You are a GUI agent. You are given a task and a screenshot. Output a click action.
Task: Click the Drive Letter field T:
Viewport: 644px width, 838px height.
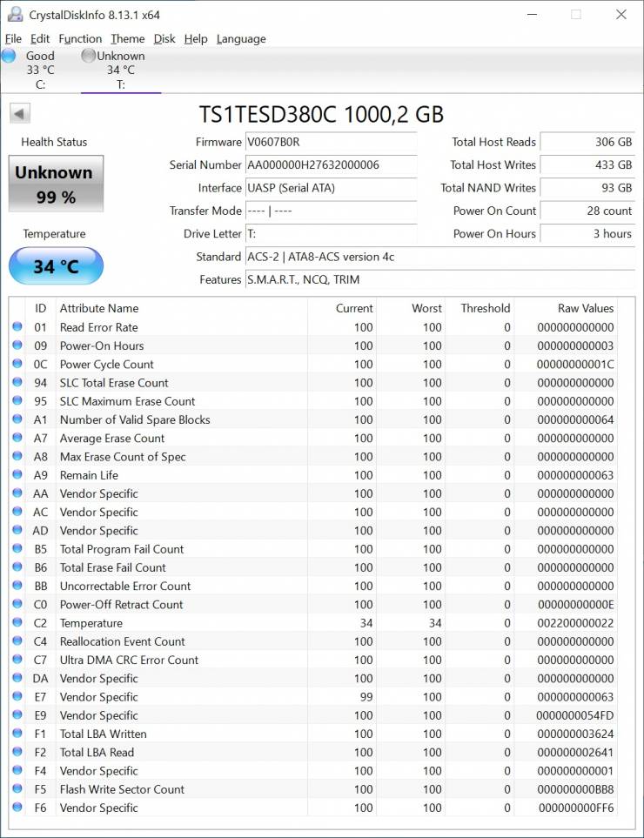click(331, 233)
